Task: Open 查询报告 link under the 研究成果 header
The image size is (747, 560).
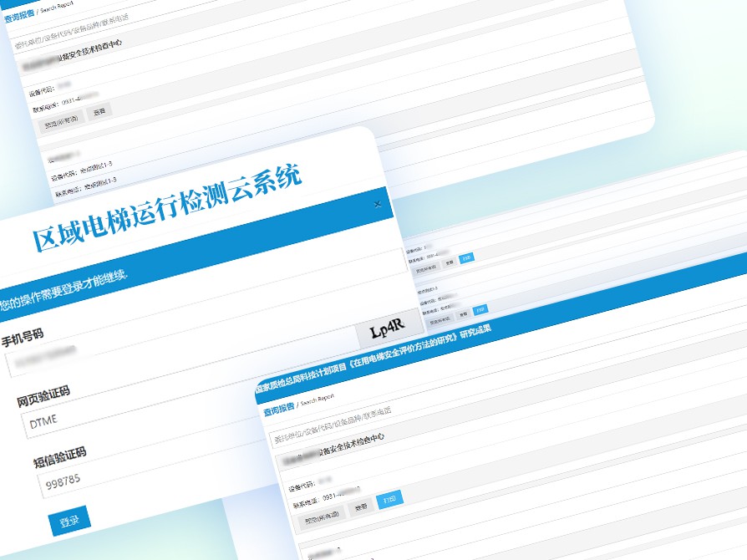Action: tap(278, 410)
